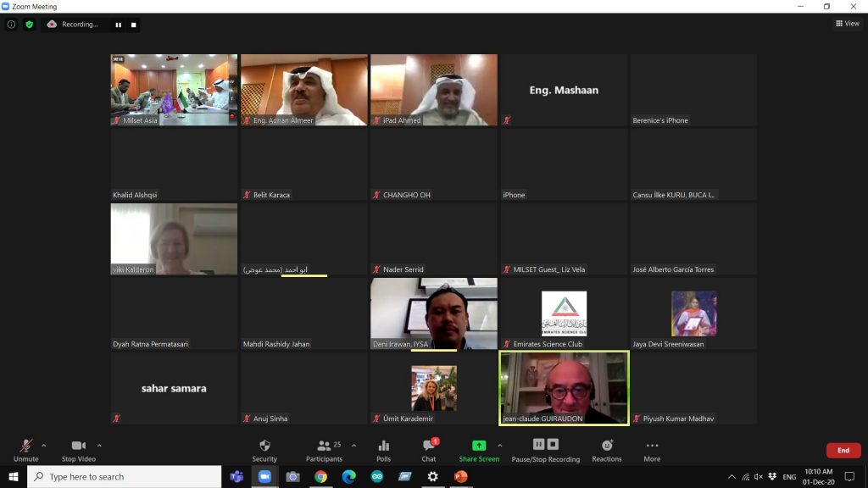Image resolution: width=868 pixels, height=488 pixels.
Task: Click the red End button
Action: point(843,450)
